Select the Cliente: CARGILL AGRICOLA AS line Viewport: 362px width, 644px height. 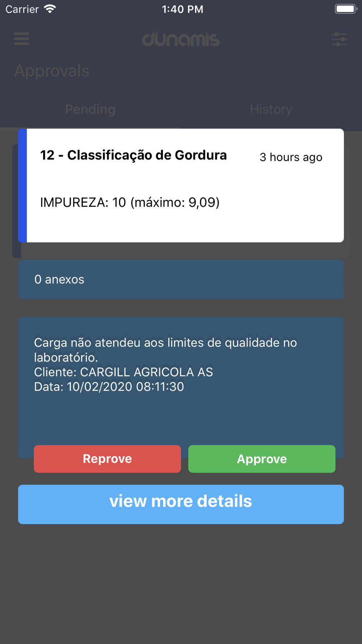tap(123, 372)
